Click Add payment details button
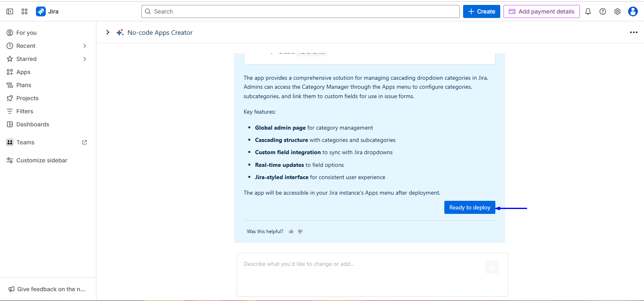The image size is (644, 301). (x=541, y=11)
